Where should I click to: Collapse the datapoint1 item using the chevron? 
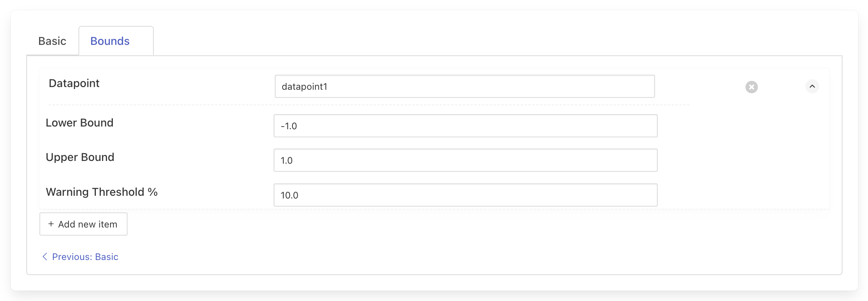coord(812,86)
